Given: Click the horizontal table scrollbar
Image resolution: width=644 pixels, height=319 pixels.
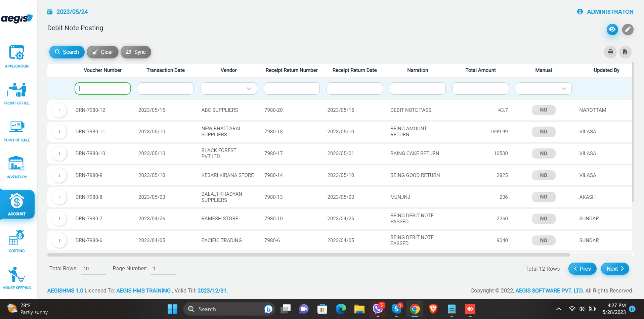Looking at the screenshot, I should [309, 255].
